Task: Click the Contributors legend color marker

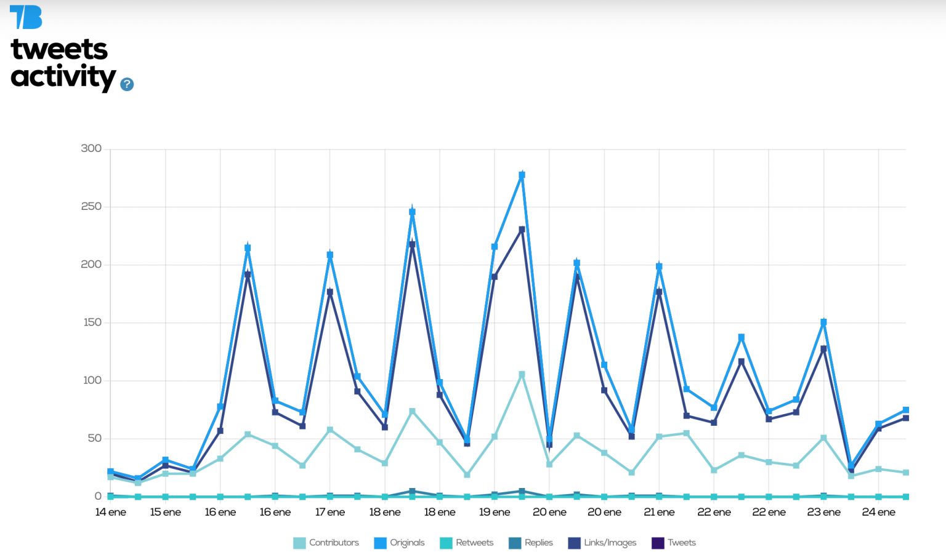Action: [x=299, y=543]
